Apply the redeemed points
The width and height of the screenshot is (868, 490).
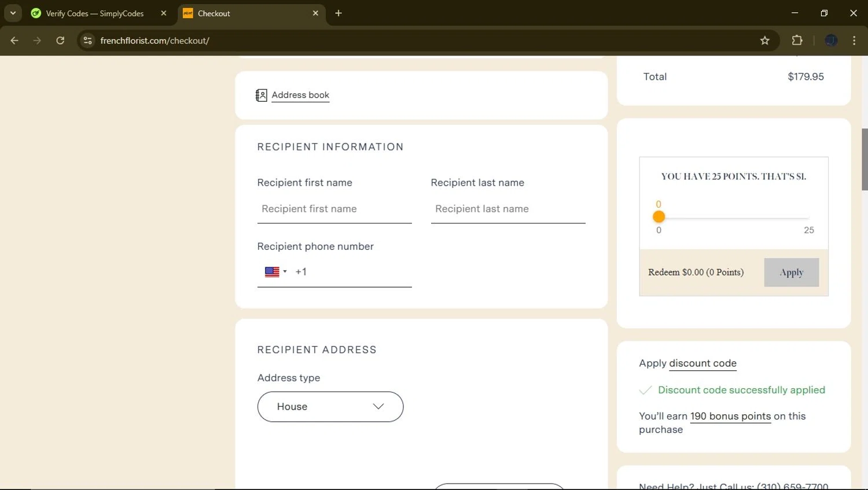click(x=791, y=272)
